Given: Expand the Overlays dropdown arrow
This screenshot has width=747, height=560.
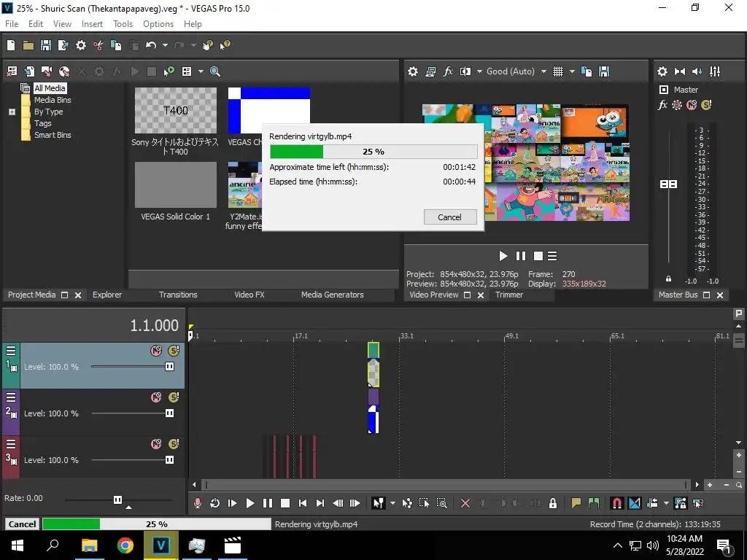Looking at the screenshot, I should tap(572, 71).
